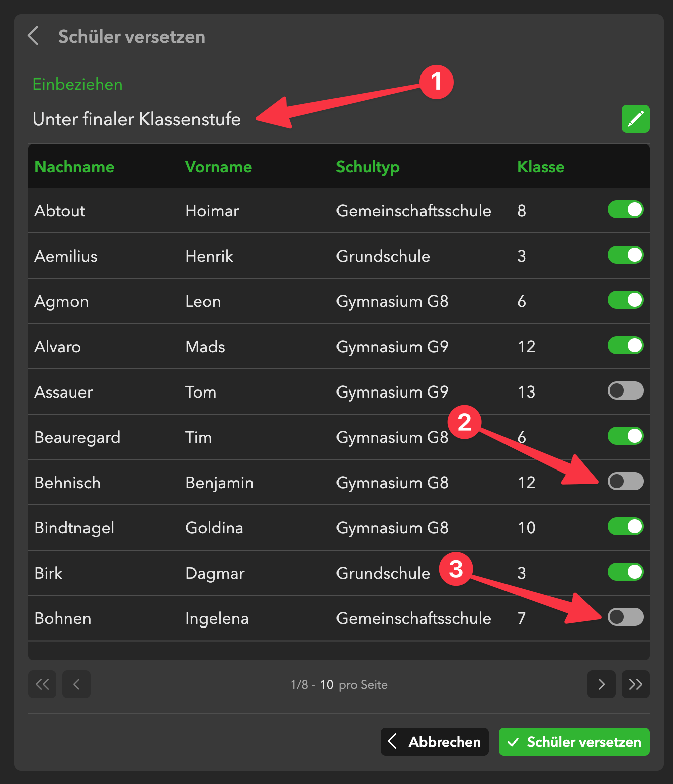
Task: Confirm with the green Schüler versetzen button
Action: [574, 742]
